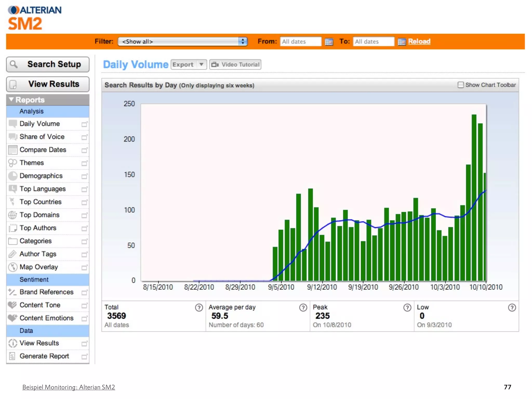
Task: Watch the Video Tutorial button
Action: 235,64
